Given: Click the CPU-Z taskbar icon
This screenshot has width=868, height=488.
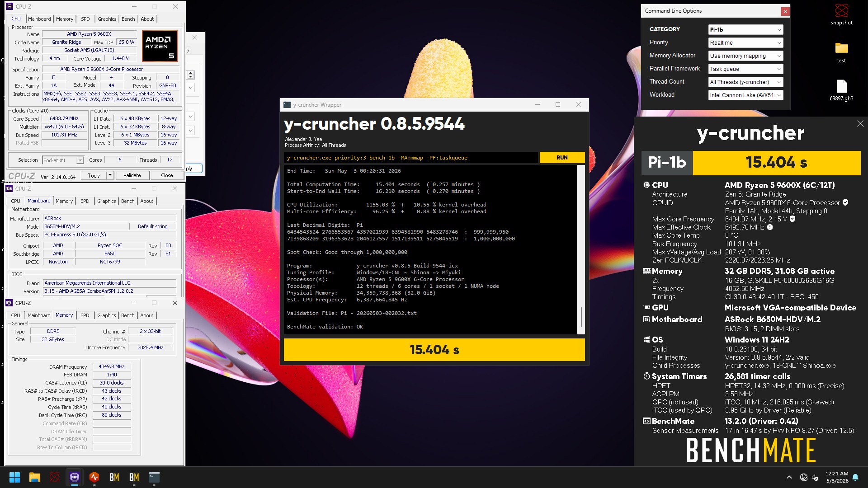Looking at the screenshot, I should 75,477.
